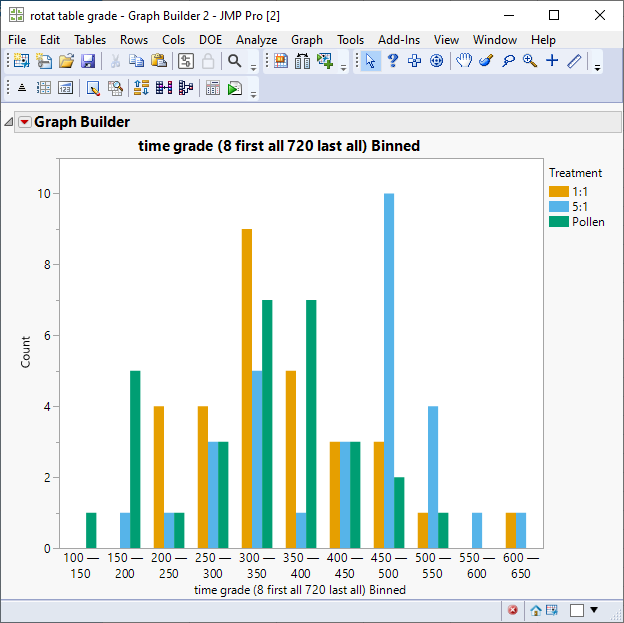Activate the Magnifier zoom tool
The image size is (624, 623).
(529, 62)
